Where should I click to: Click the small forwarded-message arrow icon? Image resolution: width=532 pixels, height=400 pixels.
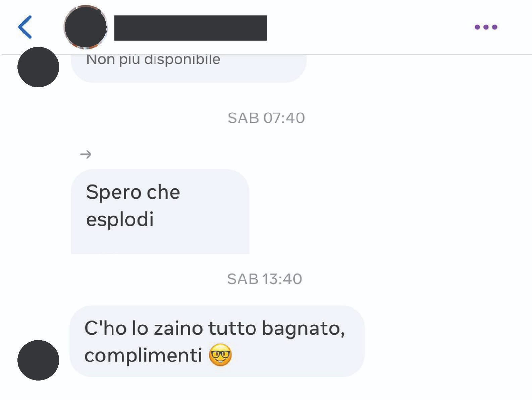click(x=86, y=154)
